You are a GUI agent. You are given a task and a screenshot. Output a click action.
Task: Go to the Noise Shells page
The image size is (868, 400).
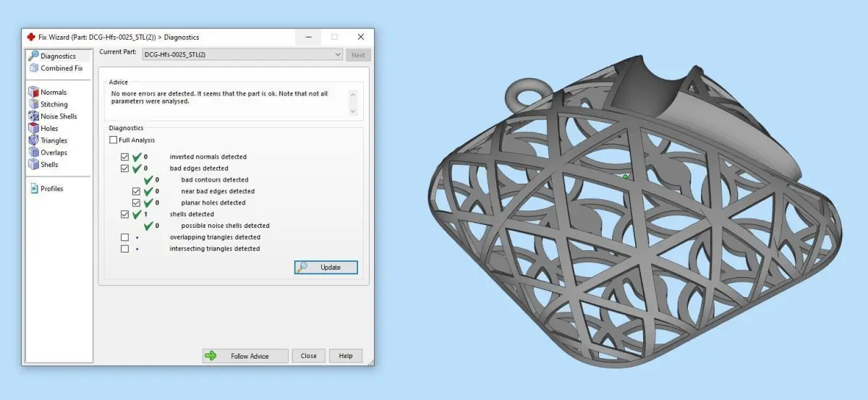click(x=59, y=116)
